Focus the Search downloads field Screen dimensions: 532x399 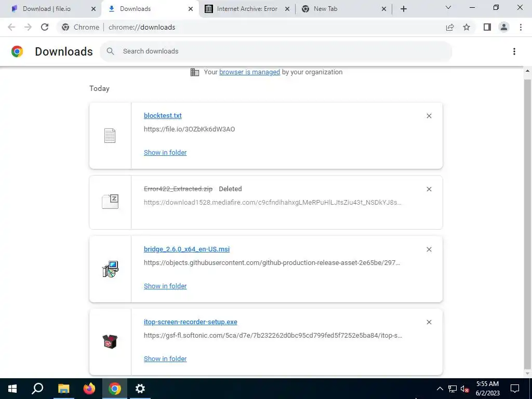[276, 51]
